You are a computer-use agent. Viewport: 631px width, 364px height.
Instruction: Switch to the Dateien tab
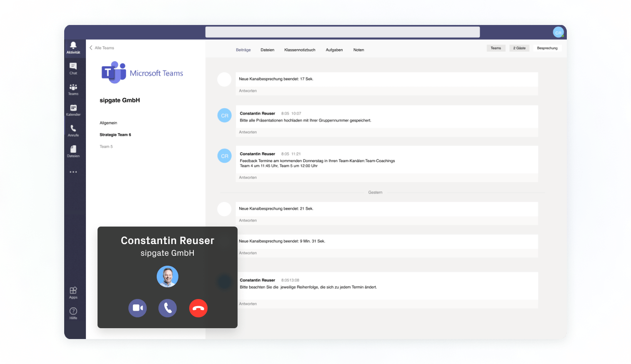click(268, 50)
